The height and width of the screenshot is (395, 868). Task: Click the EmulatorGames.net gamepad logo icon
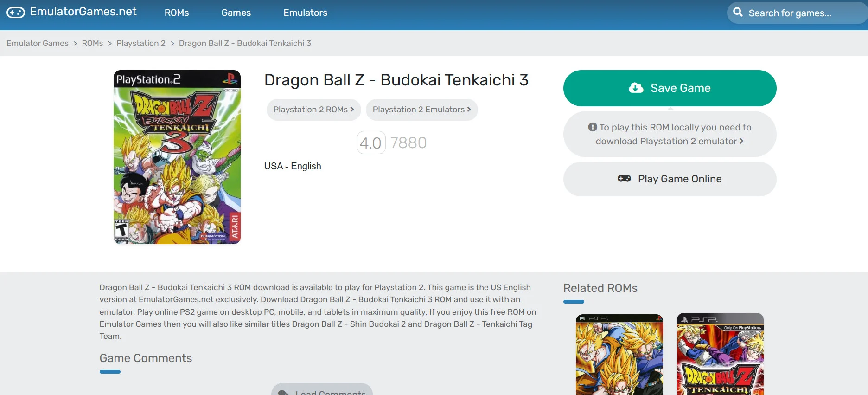point(16,13)
